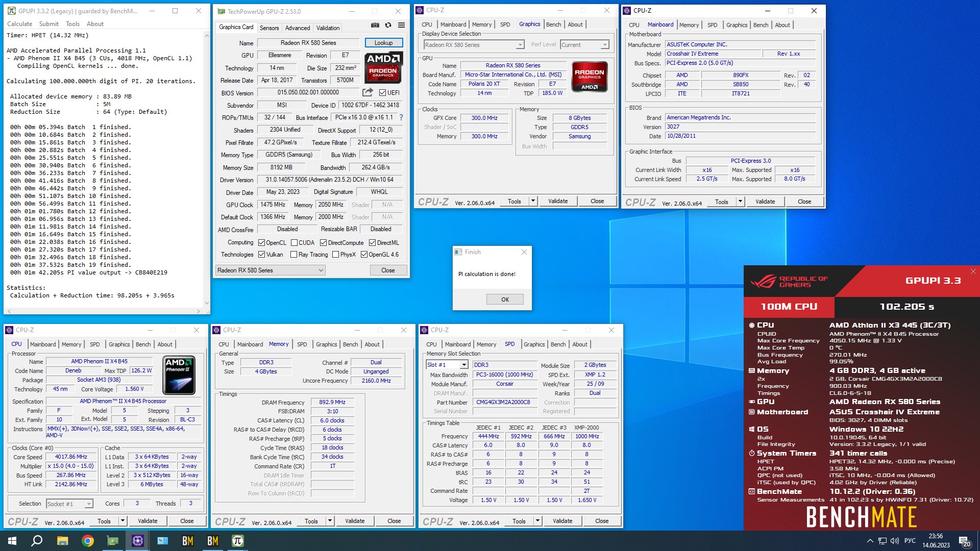This screenshot has width=980, height=551.
Task: Open the first BenchMate BM taskbar icon
Action: pyautogui.click(x=188, y=541)
